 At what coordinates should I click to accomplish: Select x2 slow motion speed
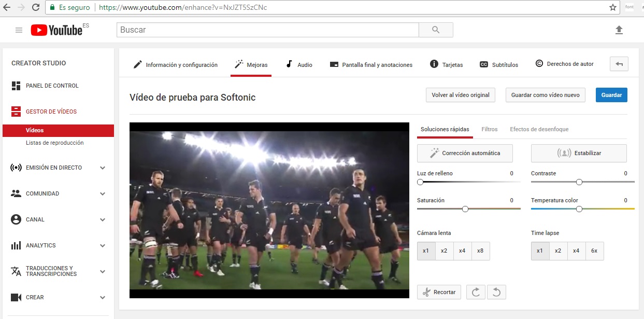[444, 251]
